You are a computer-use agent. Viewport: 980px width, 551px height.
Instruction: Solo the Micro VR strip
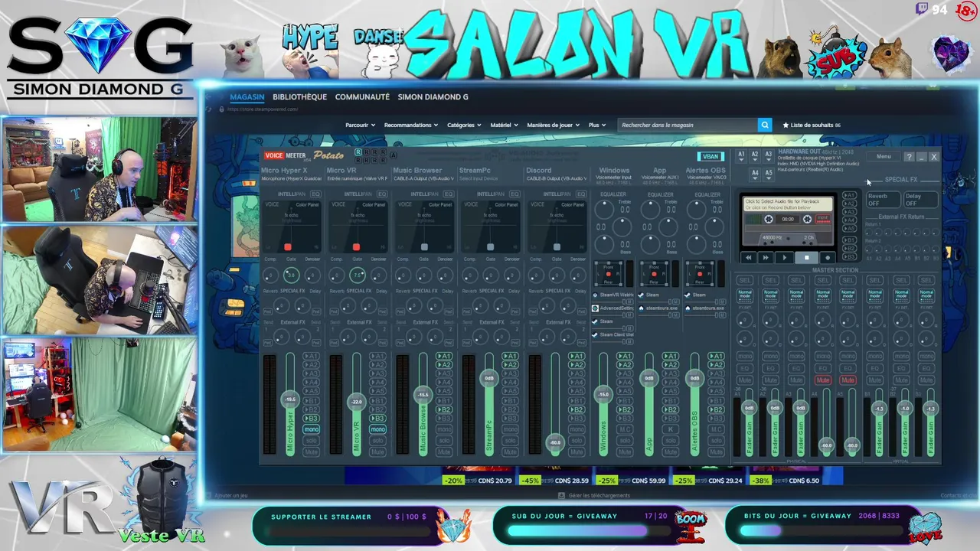(x=377, y=441)
